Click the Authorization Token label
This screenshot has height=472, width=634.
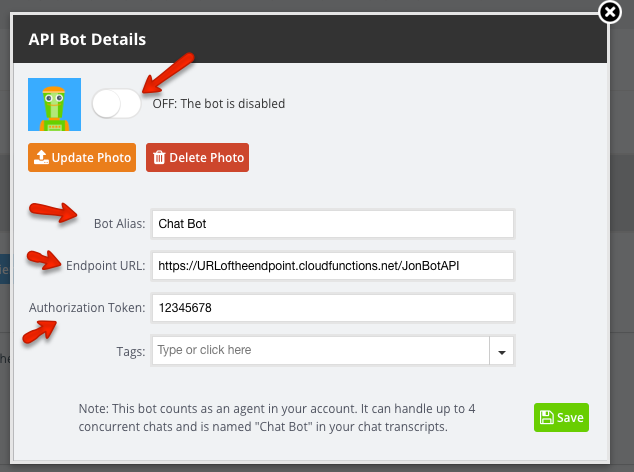click(x=87, y=308)
